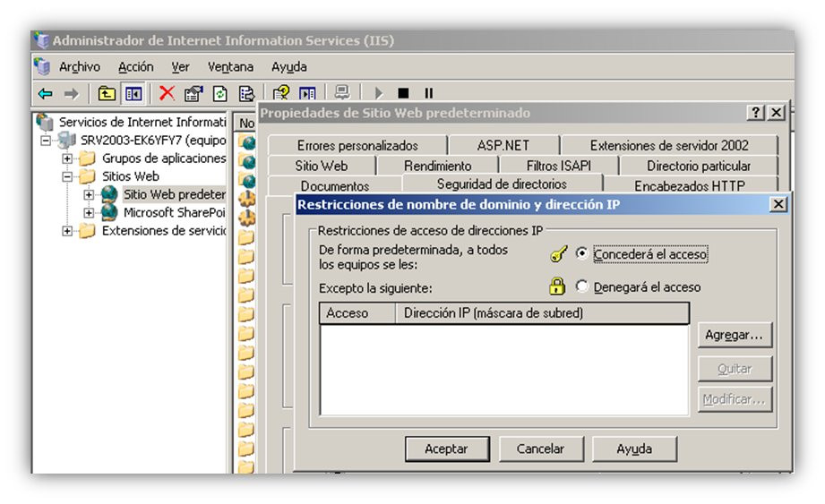The width and height of the screenshot is (825, 504).
Task: Click the key icon beside Concederá el acceso
Action: (559, 254)
